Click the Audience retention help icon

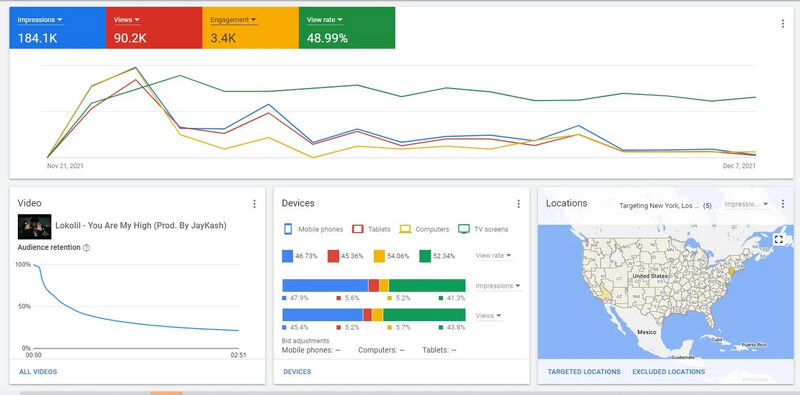pos(86,248)
